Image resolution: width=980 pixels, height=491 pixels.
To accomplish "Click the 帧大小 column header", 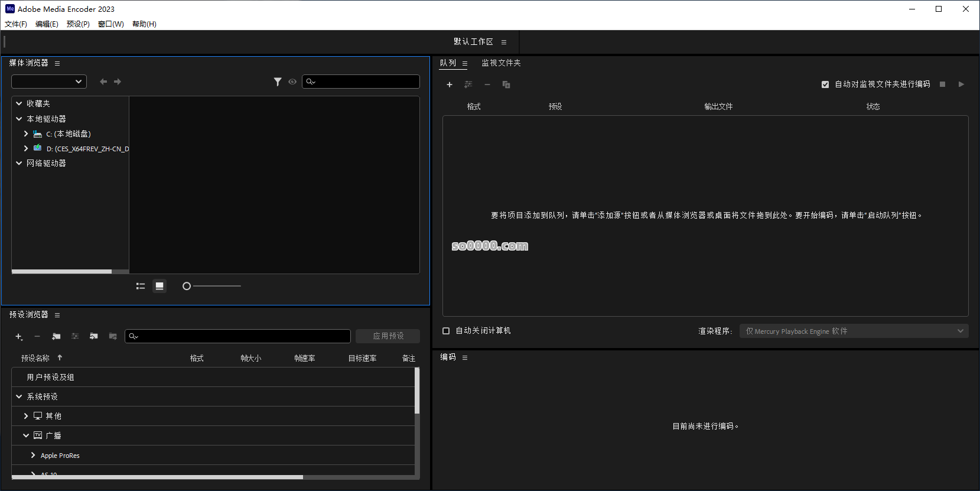I will click(x=250, y=358).
